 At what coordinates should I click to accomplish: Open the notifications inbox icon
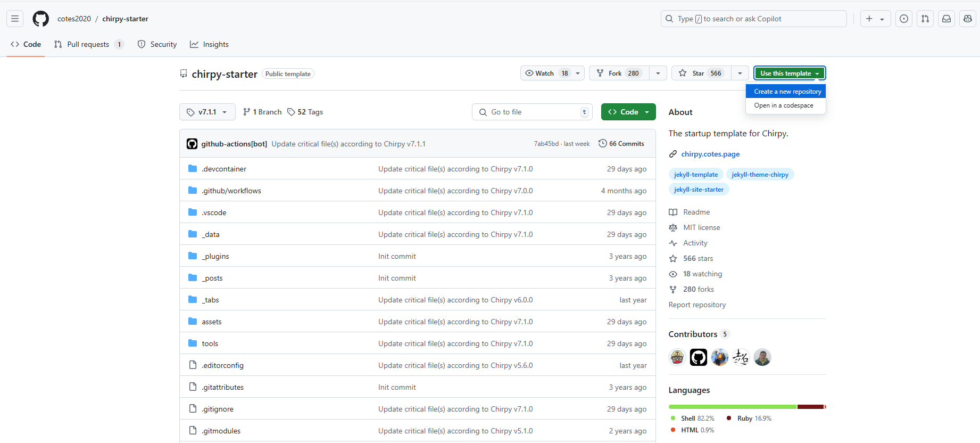coord(946,19)
